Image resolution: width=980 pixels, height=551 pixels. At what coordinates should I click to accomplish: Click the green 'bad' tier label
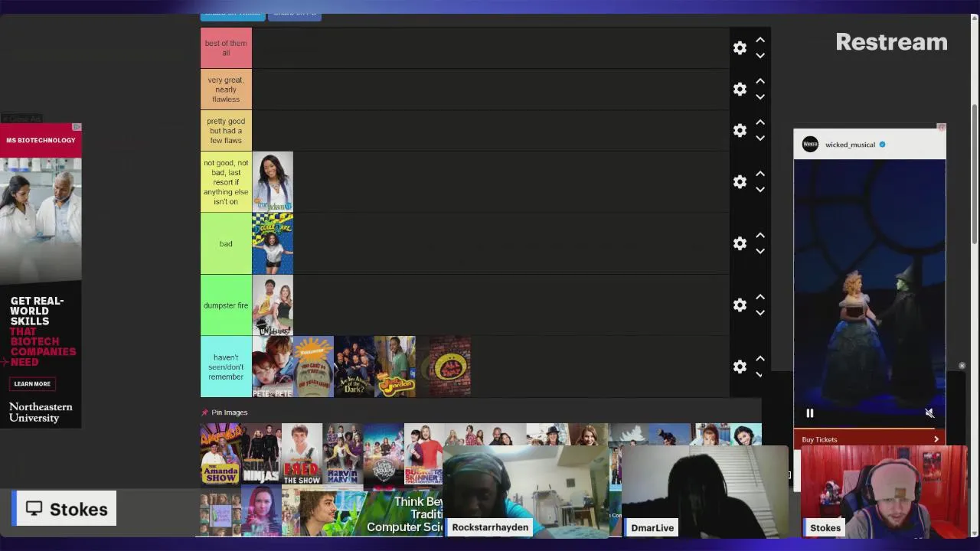pyautogui.click(x=226, y=243)
